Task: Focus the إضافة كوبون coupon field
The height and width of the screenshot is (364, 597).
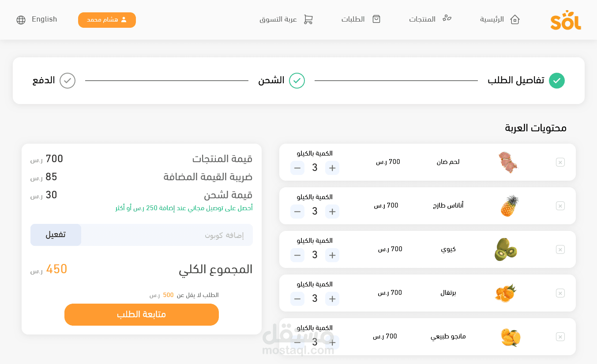Action: point(167,235)
